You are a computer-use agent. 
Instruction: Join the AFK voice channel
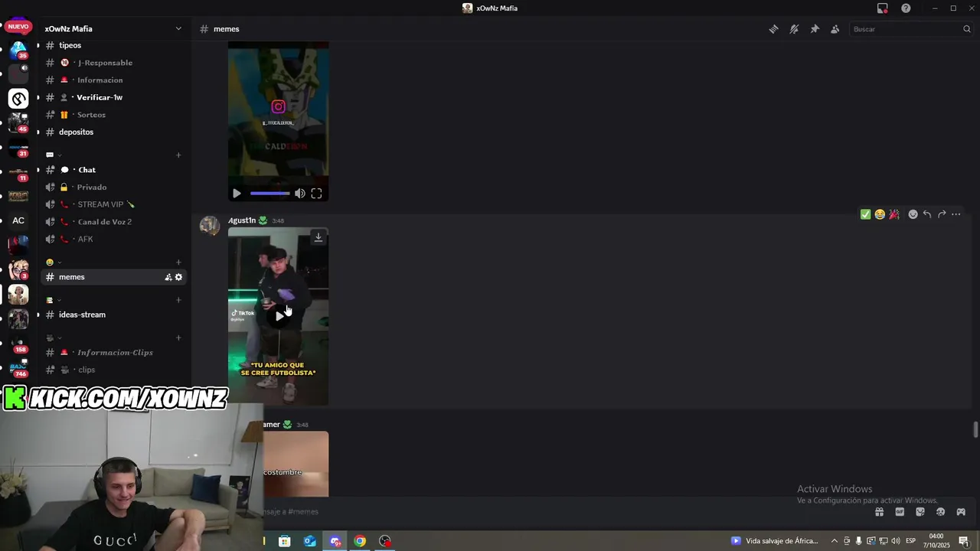tap(115, 239)
